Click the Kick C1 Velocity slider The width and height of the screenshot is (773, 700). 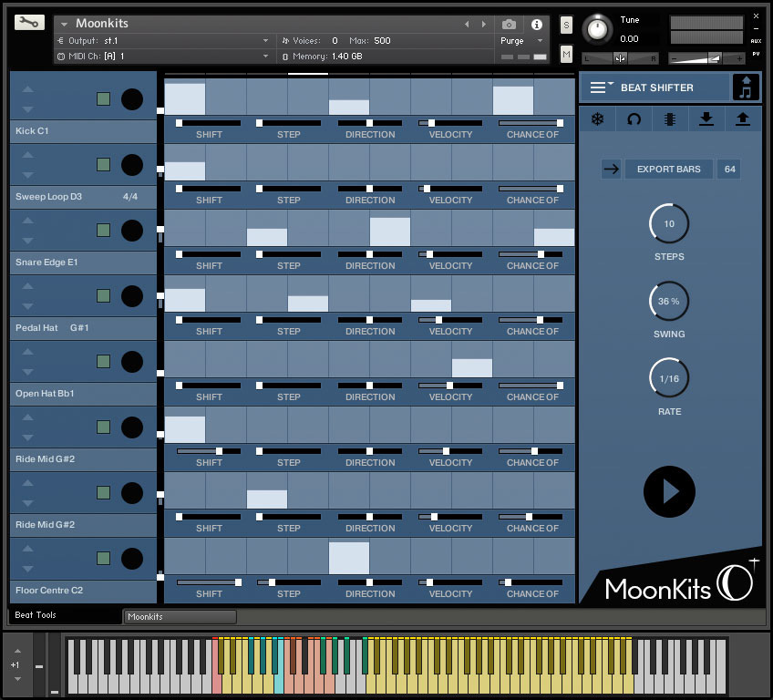(x=450, y=123)
